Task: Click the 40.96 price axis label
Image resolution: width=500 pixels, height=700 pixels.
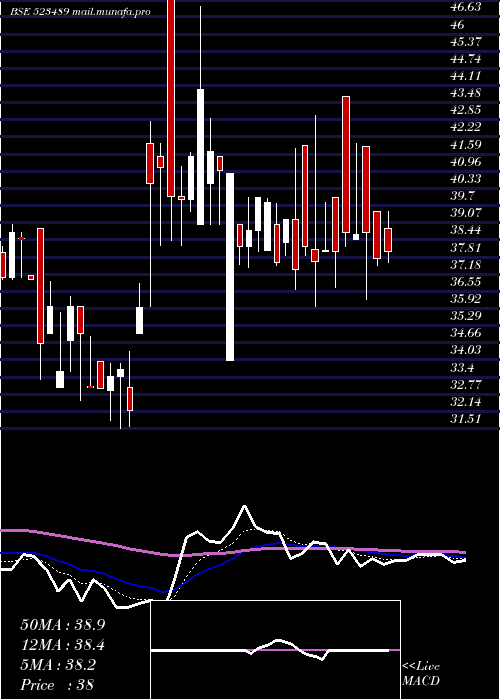Action: (x=467, y=162)
